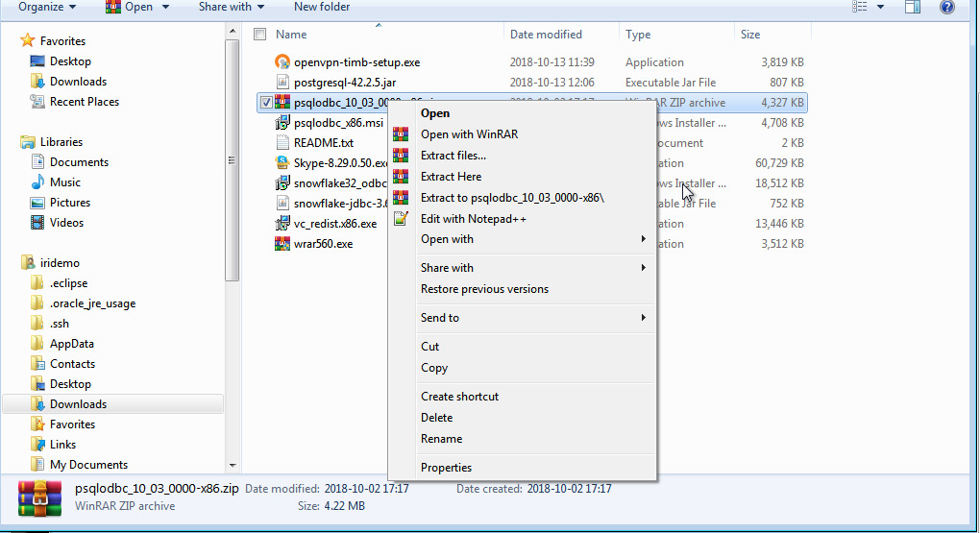980x533 pixels.
Task: Click the change view icon in toolbar
Action: coord(860,7)
